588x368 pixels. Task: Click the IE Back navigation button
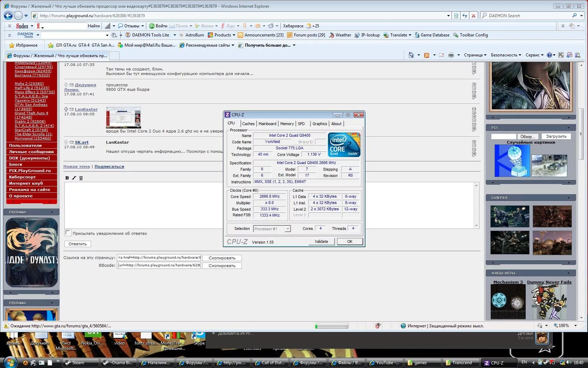(8, 15)
